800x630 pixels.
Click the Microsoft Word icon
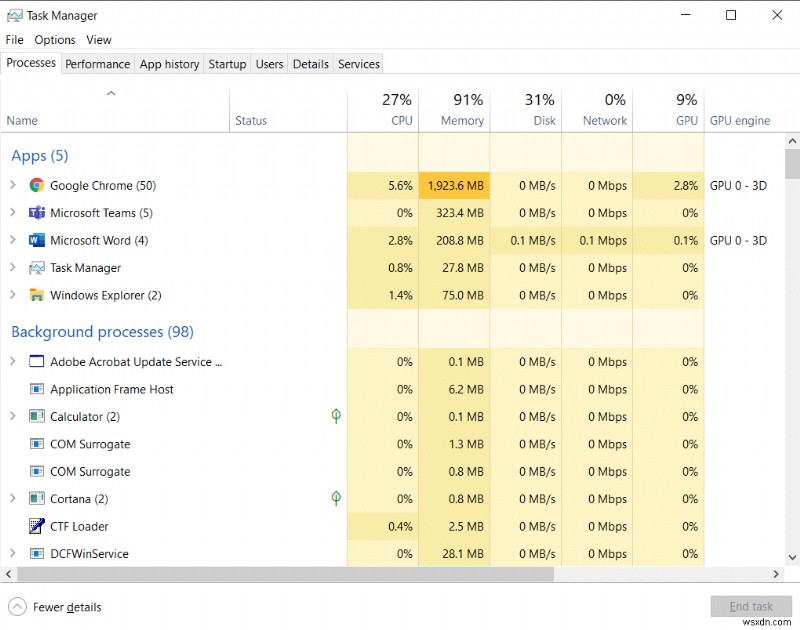[36, 240]
